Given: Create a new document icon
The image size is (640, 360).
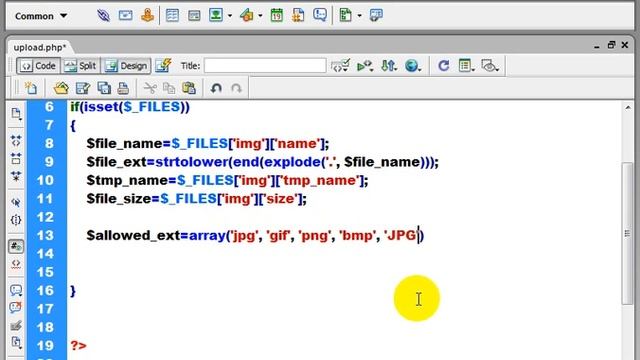Looking at the screenshot, I should [31, 88].
